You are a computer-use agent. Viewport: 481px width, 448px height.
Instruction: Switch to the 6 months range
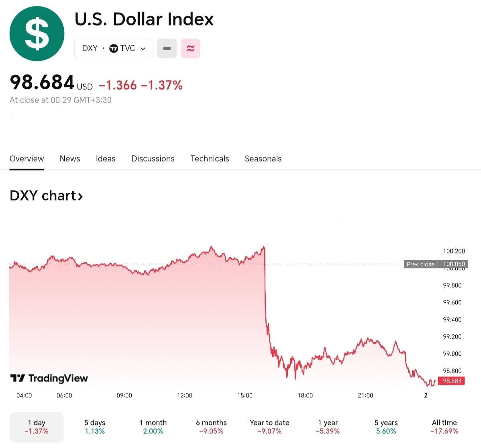point(211,427)
